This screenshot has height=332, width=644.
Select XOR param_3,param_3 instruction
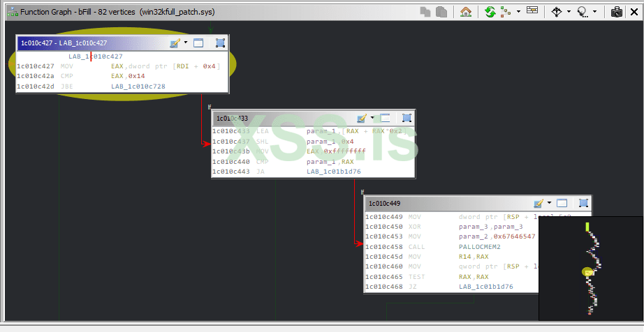(x=452, y=227)
